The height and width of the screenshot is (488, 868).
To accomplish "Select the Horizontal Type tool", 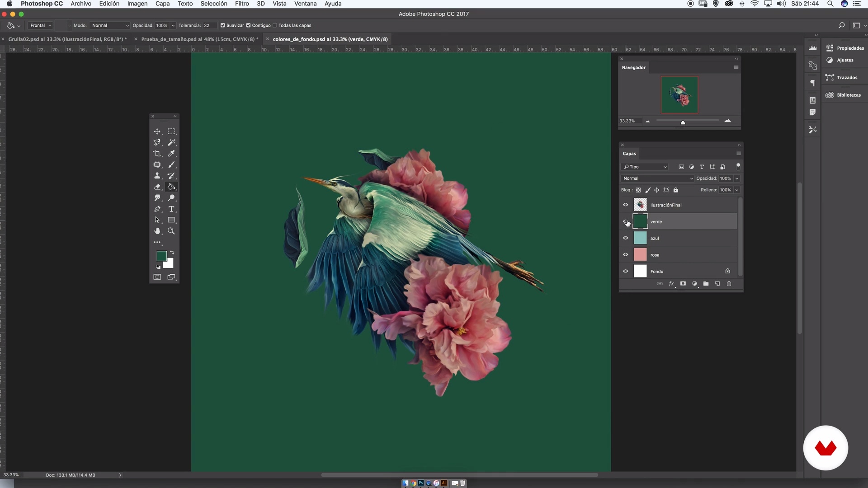I will 171,209.
